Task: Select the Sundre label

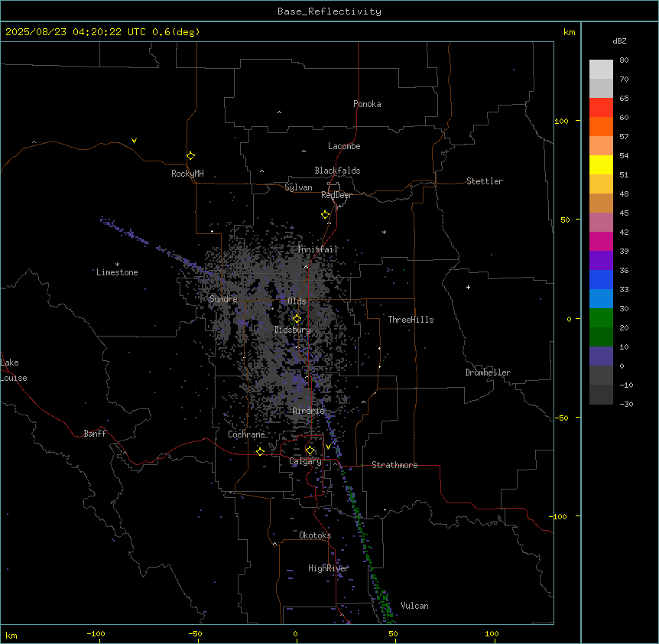Action: click(223, 299)
